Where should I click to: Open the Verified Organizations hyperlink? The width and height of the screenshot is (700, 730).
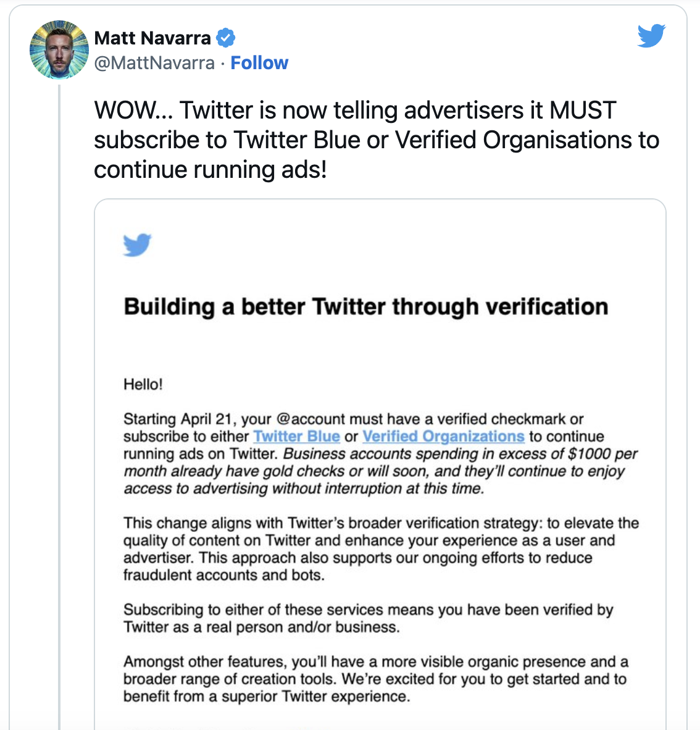point(443,437)
